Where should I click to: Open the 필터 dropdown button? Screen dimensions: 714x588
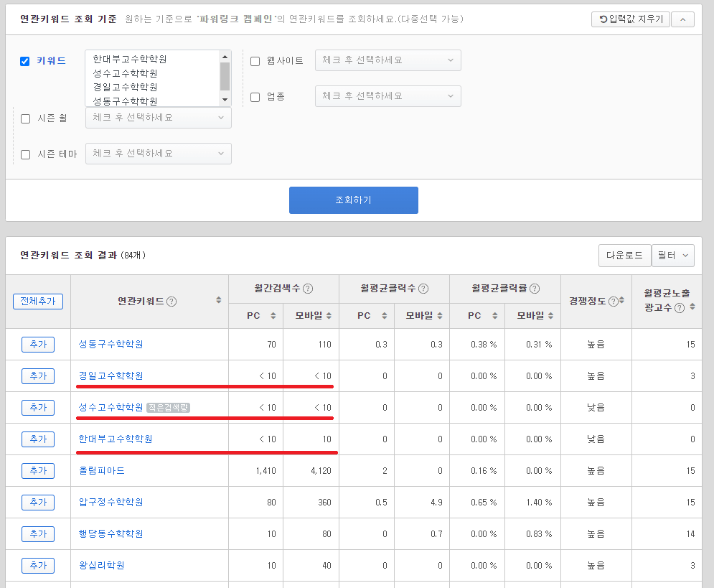[x=673, y=256]
